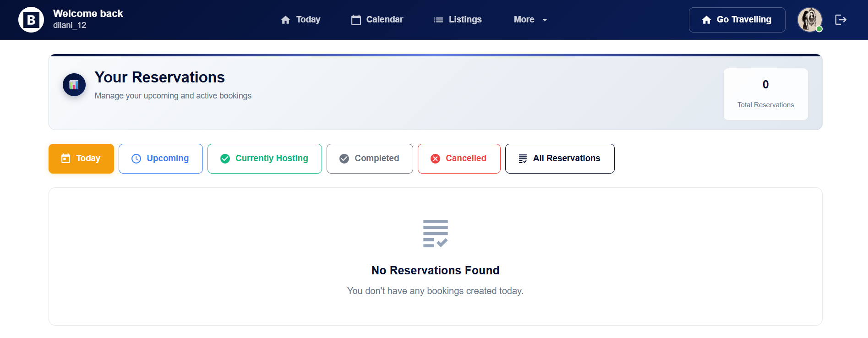Screen dimensions: 868x338
Task: Click the red X Cancelled icon
Action: click(435, 158)
